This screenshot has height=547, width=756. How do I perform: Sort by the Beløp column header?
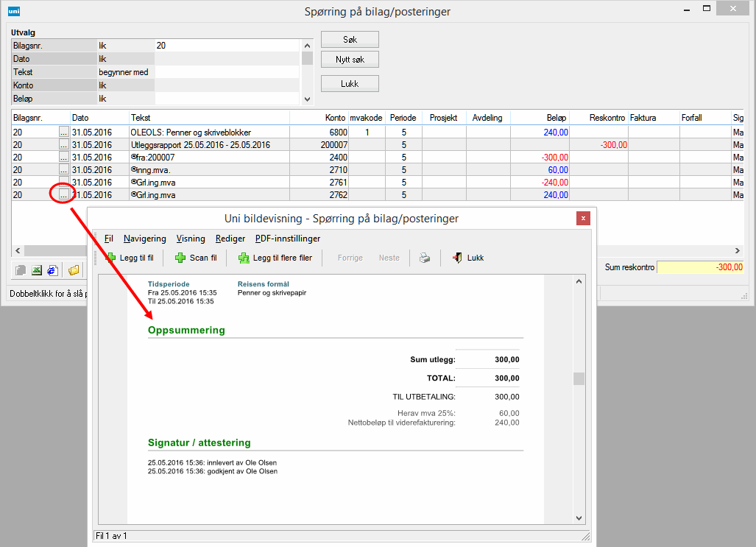(x=540, y=118)
